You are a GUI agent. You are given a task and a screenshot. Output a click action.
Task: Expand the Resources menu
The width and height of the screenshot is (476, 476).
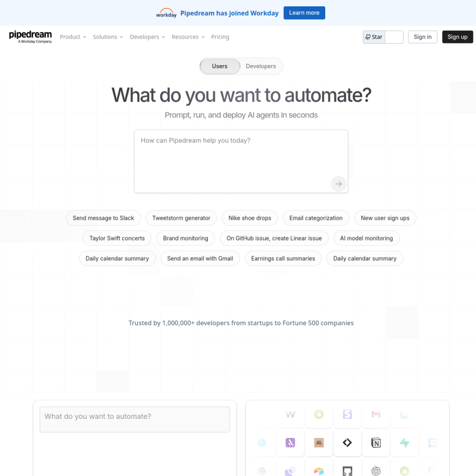point(188,36)
